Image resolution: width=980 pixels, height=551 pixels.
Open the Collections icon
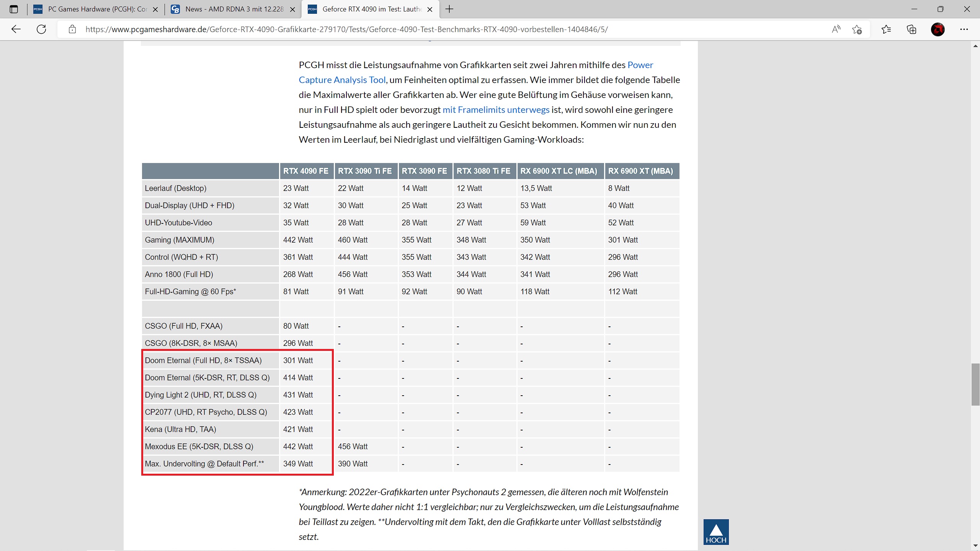click(x=911, y=29)
